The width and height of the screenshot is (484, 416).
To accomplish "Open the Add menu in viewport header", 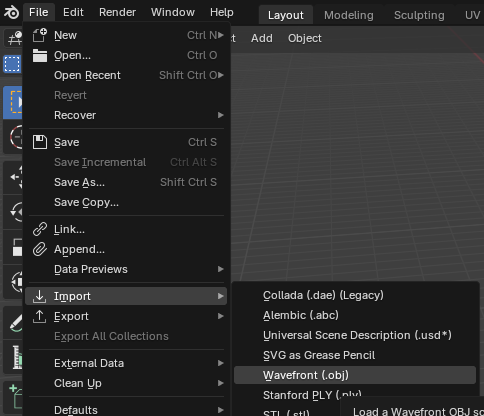I will coord(262,38).
